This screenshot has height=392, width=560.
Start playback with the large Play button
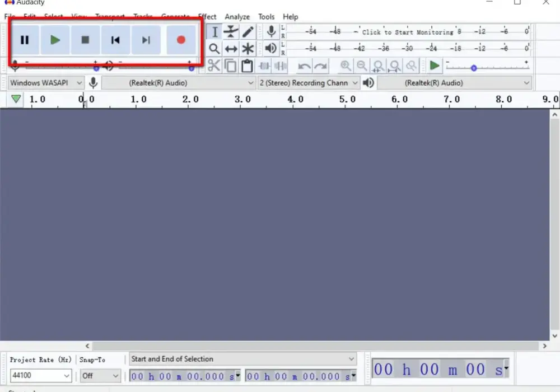click(55, 40)
